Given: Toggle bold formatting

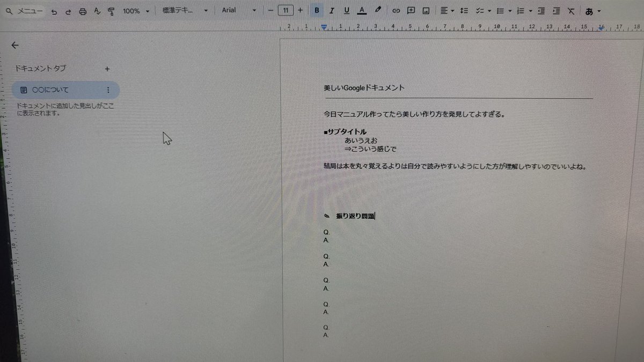Looking at the screenshot, I should (x=317, y=10).
